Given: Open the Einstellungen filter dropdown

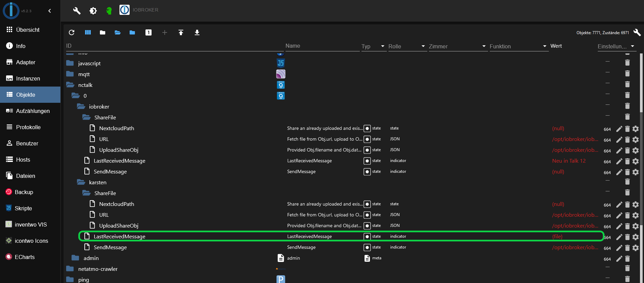Looking at the screenshot, I should coord(617,46).
